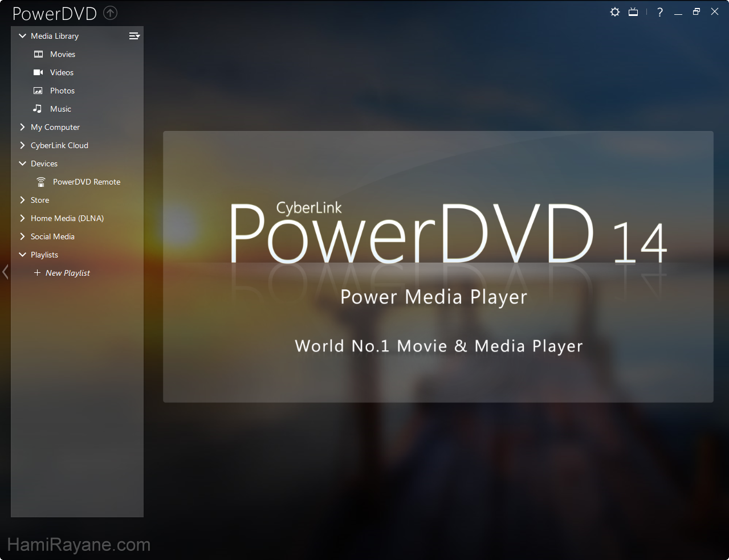Screen dimensions: 729x560
Task: Click the plus icon for New Playlist
Action: click(x=38, y=273)
